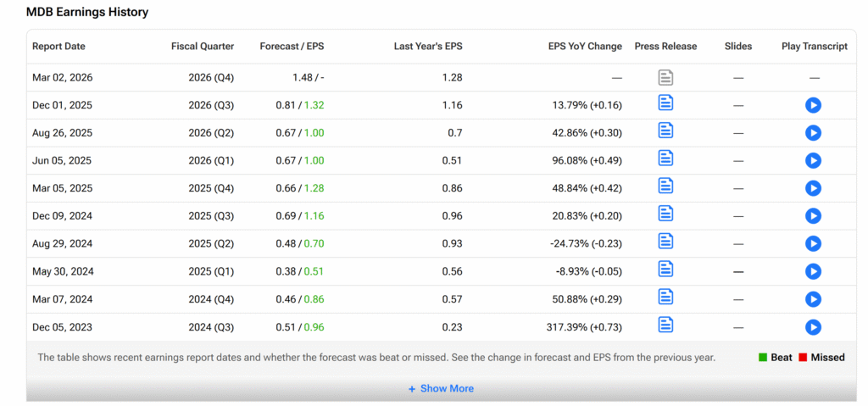Click the Forecast / EPS column header

click(x=292, y=47)
